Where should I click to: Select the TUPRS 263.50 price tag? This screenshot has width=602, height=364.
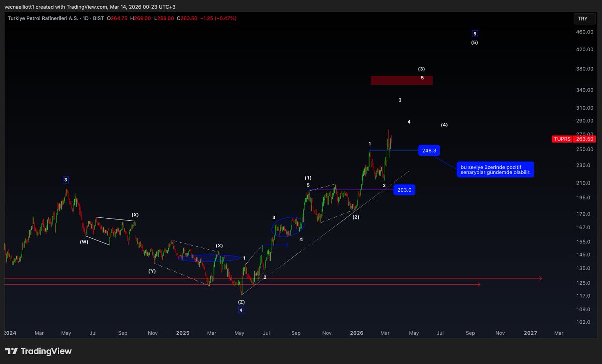point(574,139)
